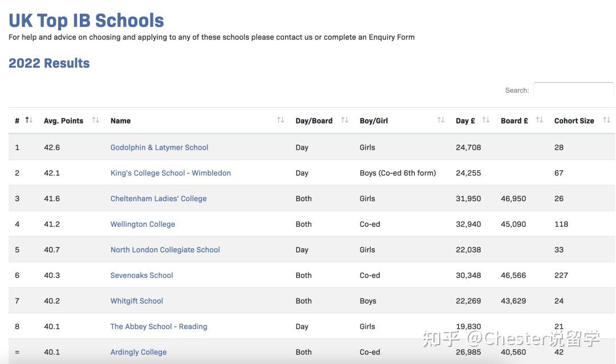Sort by Cohort Size arrows
616x364 pixels.
tap(606, 120)
